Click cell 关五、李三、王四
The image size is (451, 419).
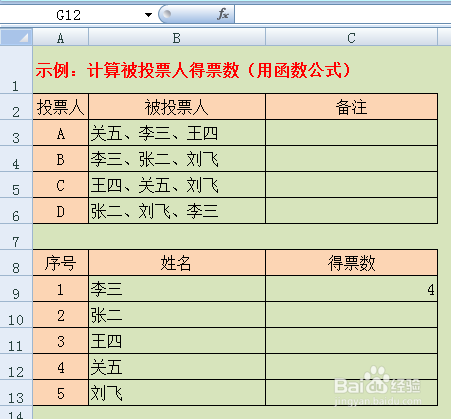point(177,133)
